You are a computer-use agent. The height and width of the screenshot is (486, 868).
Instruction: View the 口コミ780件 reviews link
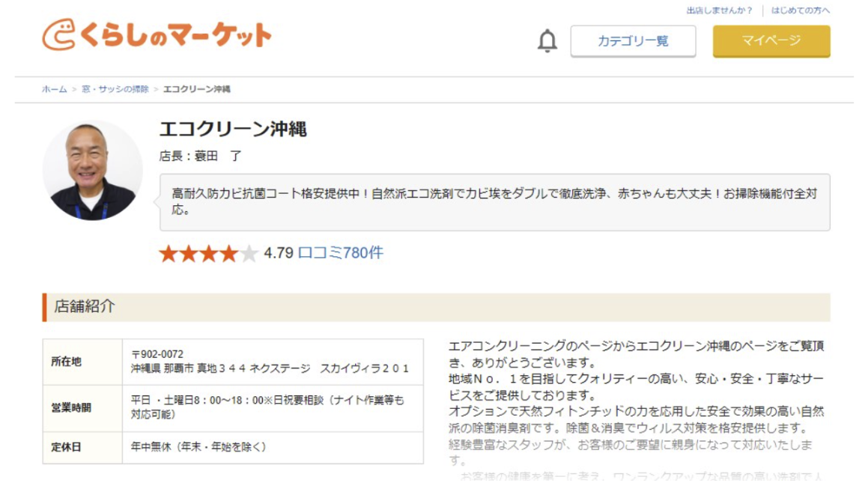pyautogui.click(x=341, y=253)
